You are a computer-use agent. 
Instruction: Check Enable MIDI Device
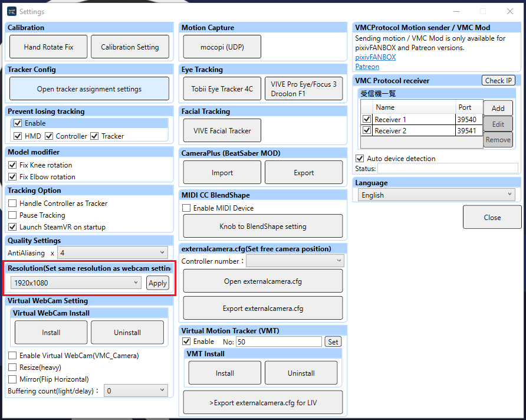coord(186,208)
